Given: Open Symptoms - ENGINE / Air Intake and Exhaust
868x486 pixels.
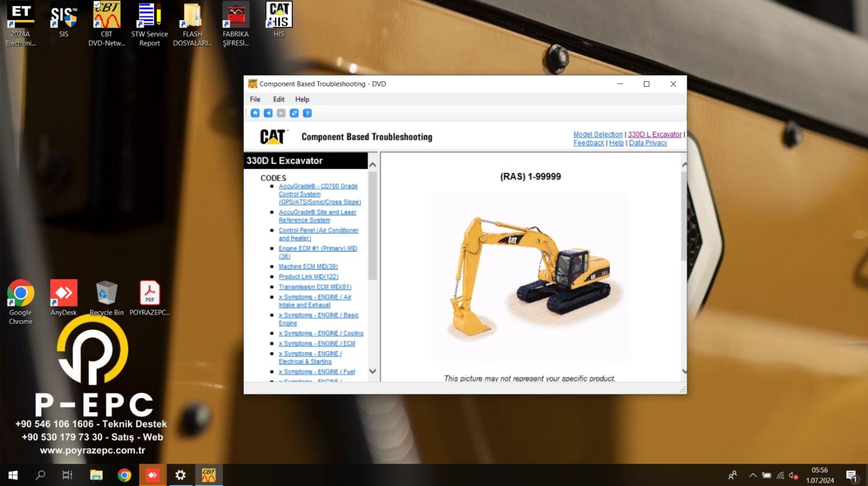Looking at the screenshot, I should point(315,301).
